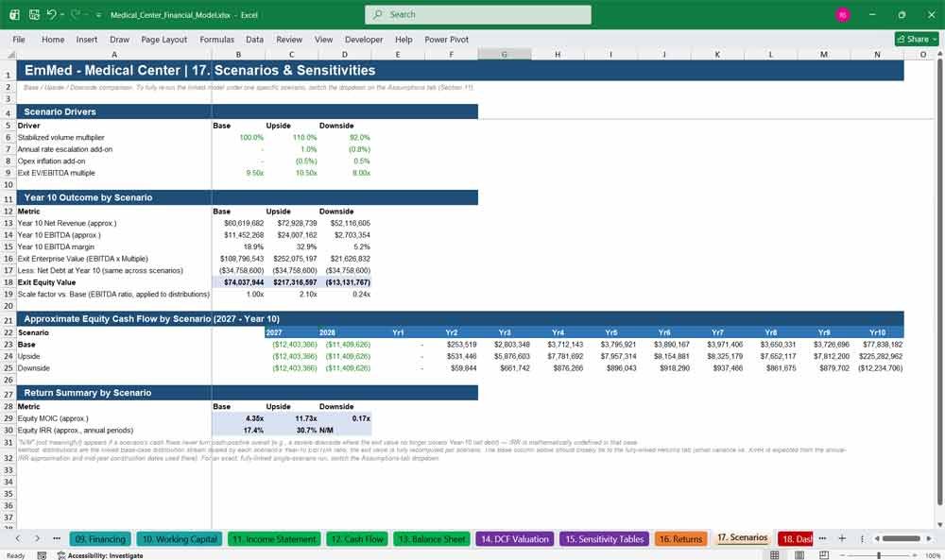Screen dimensions: 945x560
Task: Undo the last action
Action: [52, 14]
